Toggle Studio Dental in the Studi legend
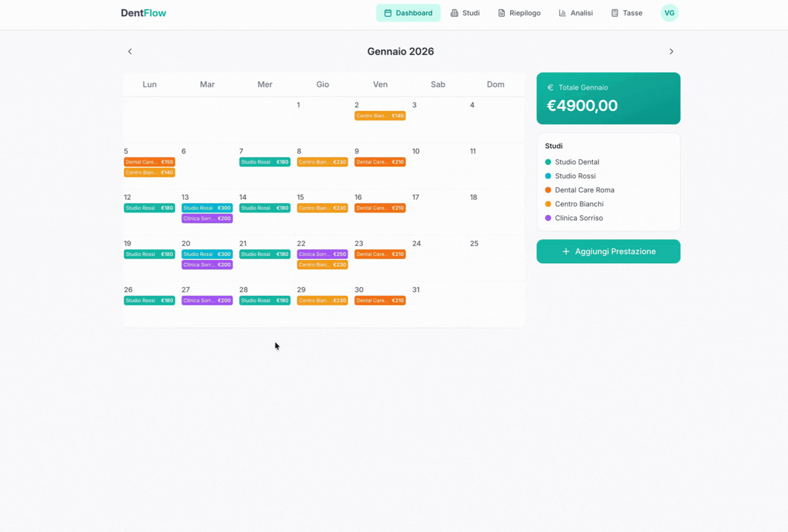 pos(577,162)
